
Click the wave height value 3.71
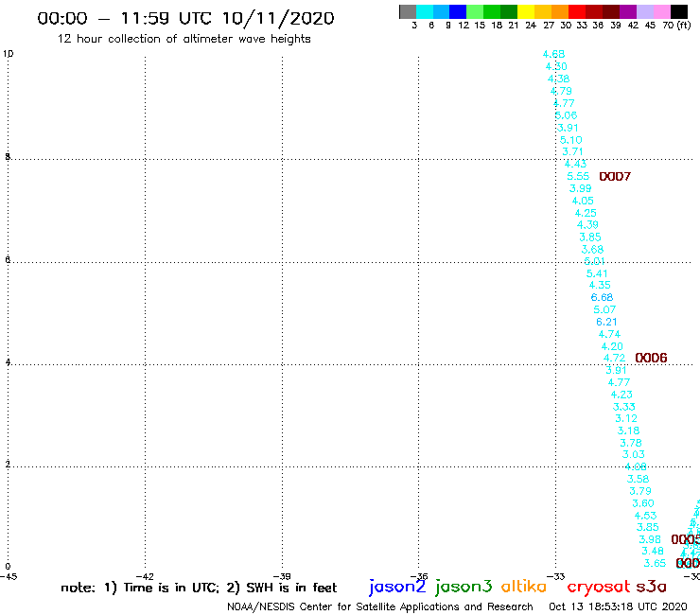[572, 151]
